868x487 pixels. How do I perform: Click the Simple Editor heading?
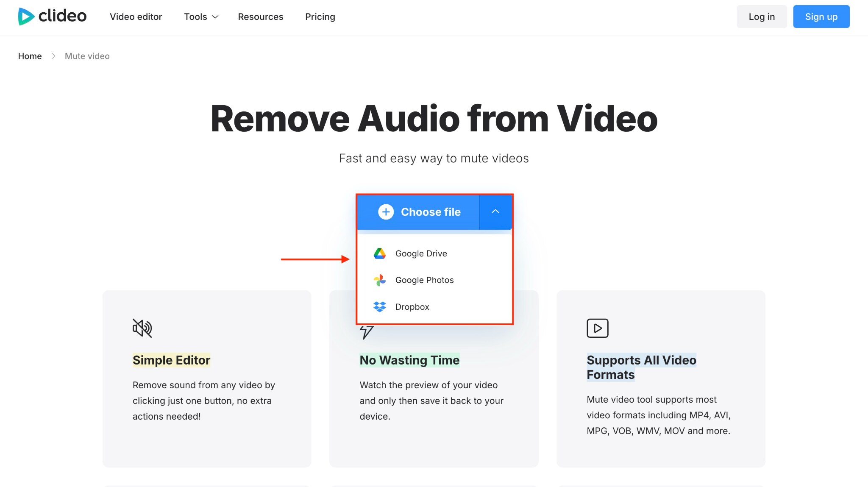(171, 360)
